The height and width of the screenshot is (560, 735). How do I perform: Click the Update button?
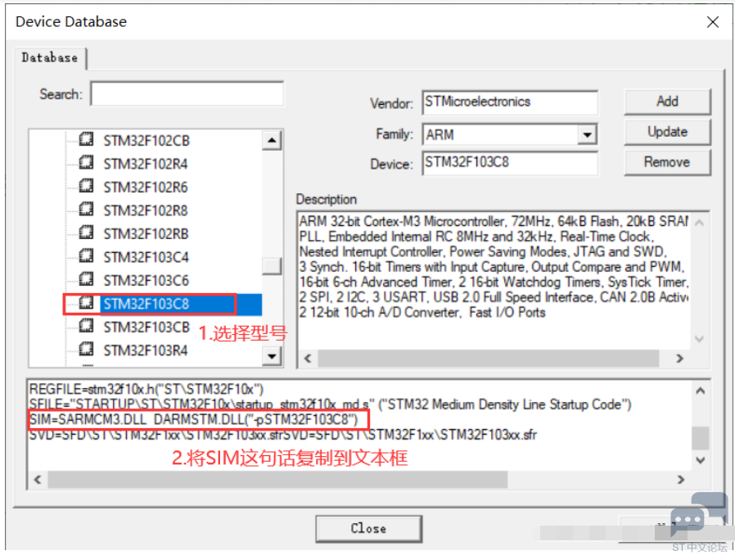[667, 132]
